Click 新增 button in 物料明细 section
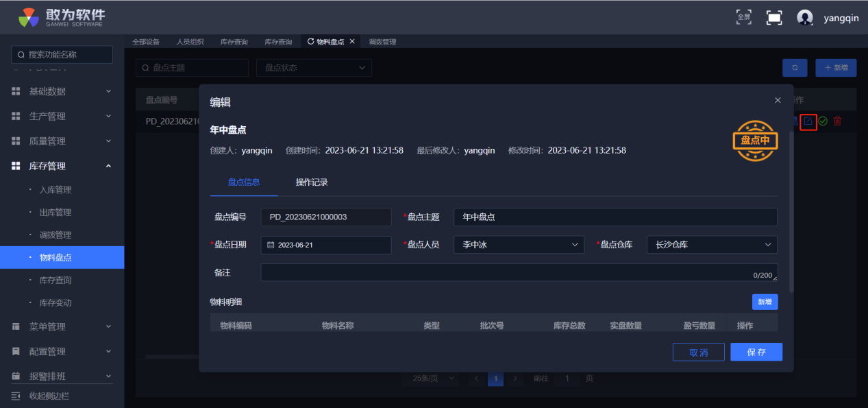 pos(765,302)
